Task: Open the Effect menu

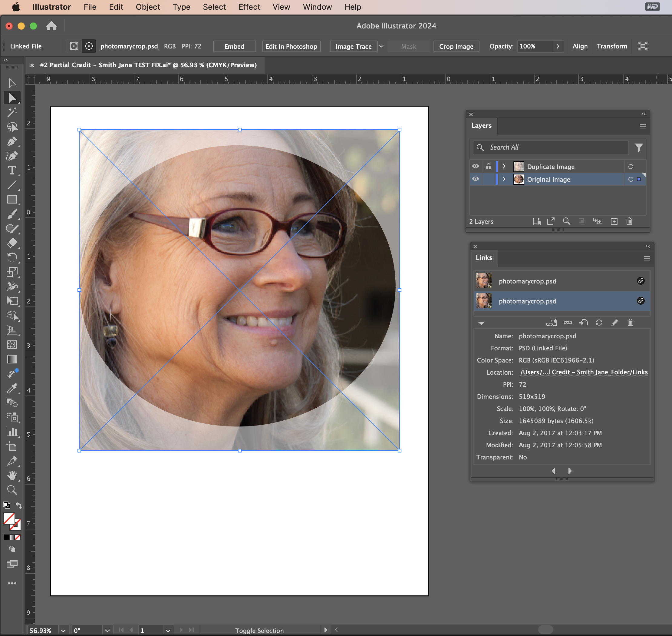Action: [249, 7]
